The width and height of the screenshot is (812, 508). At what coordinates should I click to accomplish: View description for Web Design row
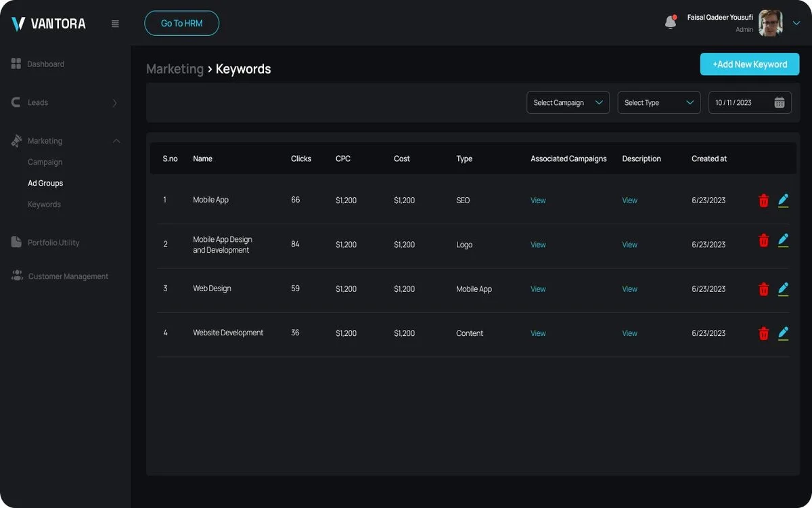[x=629, y=289]
